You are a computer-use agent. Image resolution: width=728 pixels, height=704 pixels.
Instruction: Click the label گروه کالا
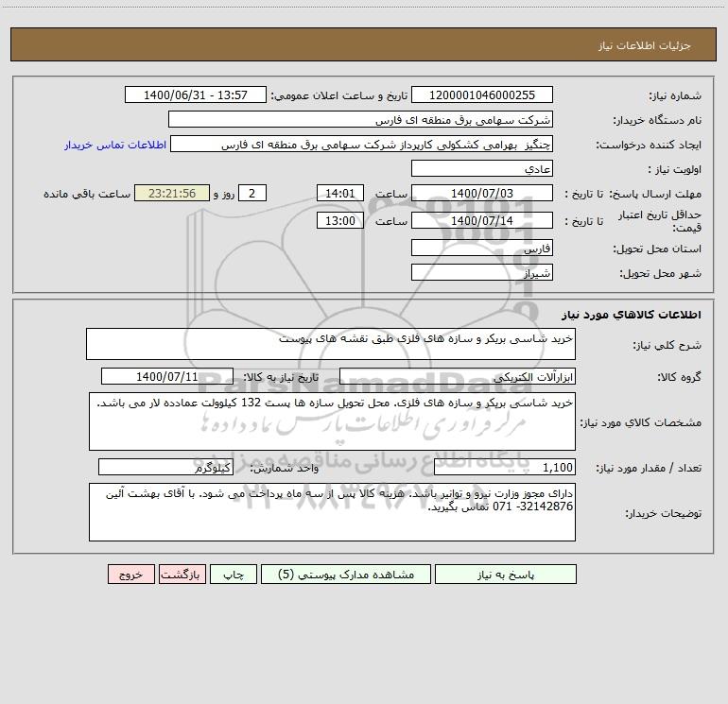[x=679, y=377]
